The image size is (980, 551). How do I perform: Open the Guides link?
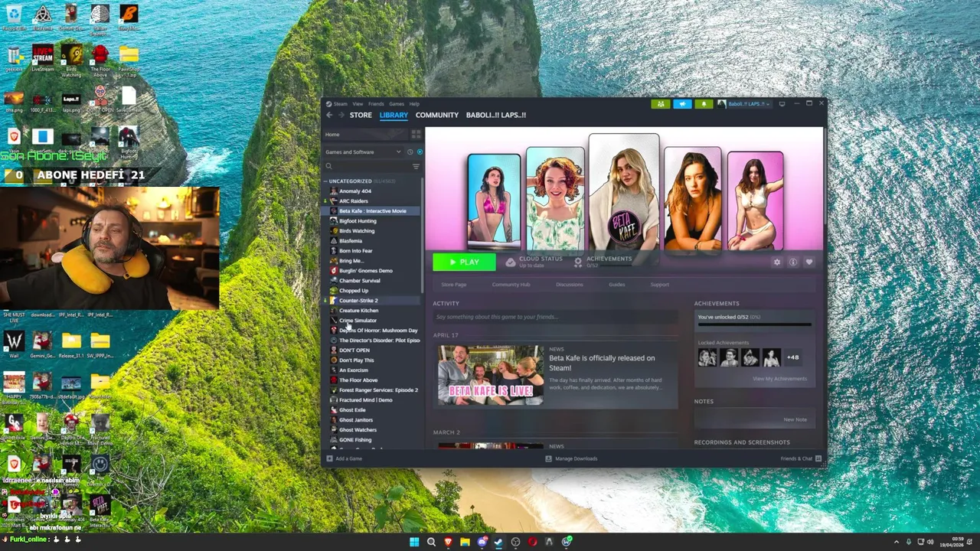[x=616, y=285]
